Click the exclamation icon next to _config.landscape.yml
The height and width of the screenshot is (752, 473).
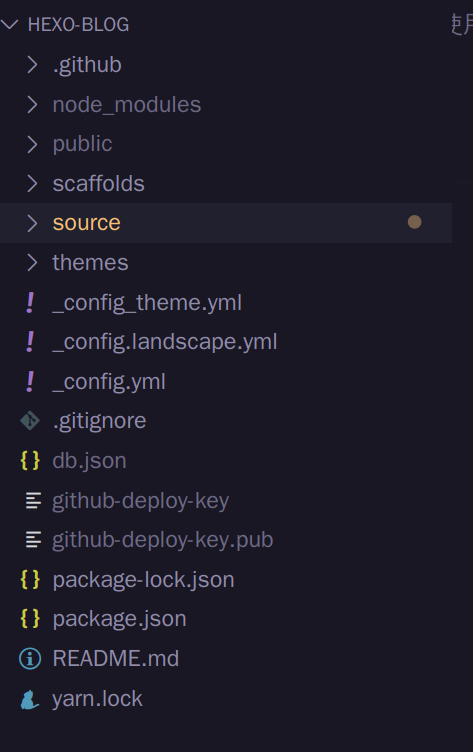(x=30, y=342)
